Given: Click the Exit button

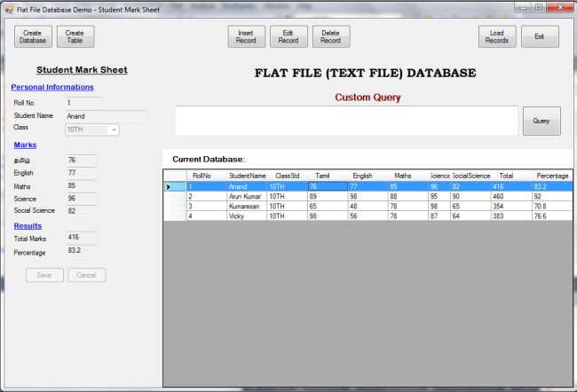Looking at the screenshot, I should [540, 36].
